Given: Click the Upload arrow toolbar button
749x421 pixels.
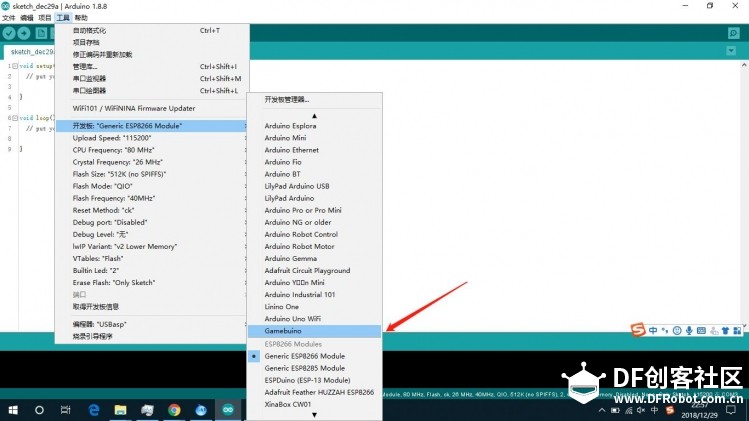Looking at the screenshot, I should click(x=24, y=33).
